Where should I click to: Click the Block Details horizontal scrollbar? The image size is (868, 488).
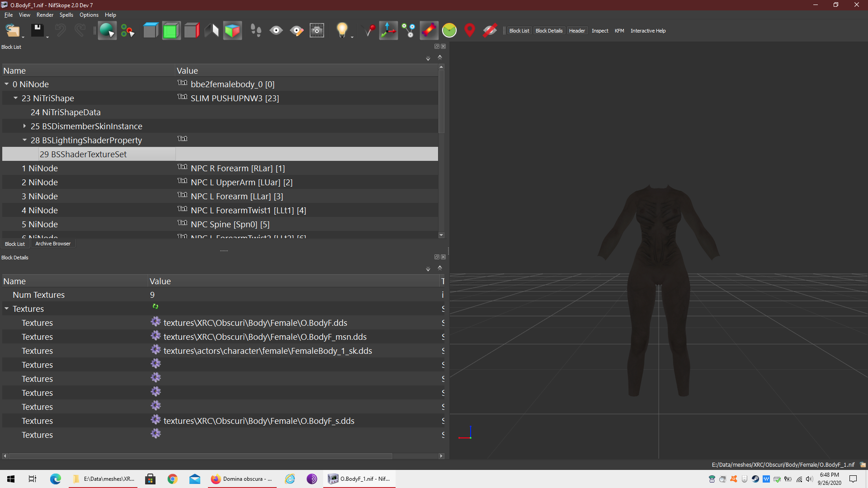coord(200,456)
